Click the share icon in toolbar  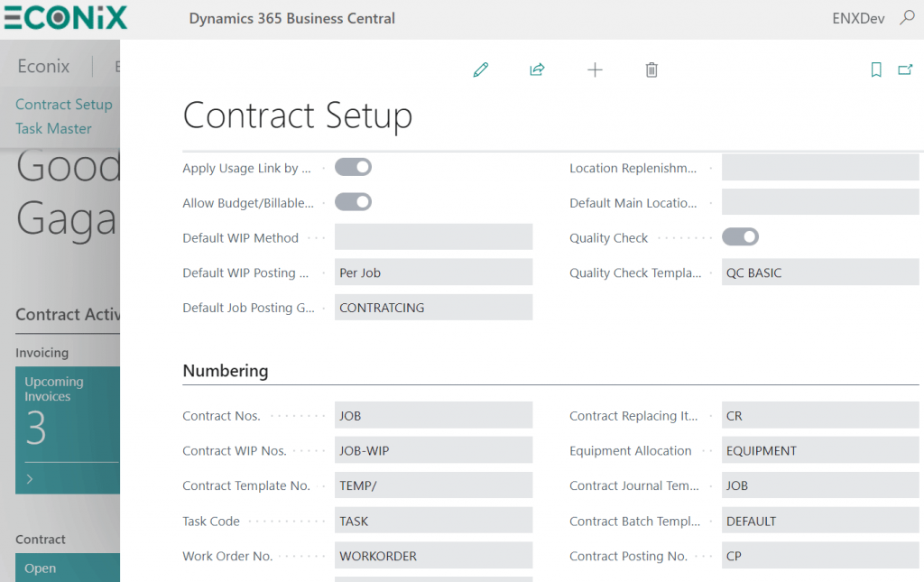coord(537,69)
